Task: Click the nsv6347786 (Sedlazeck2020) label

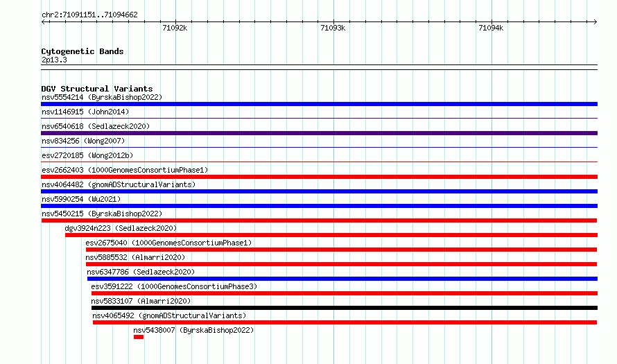Action: coord(141,272)
